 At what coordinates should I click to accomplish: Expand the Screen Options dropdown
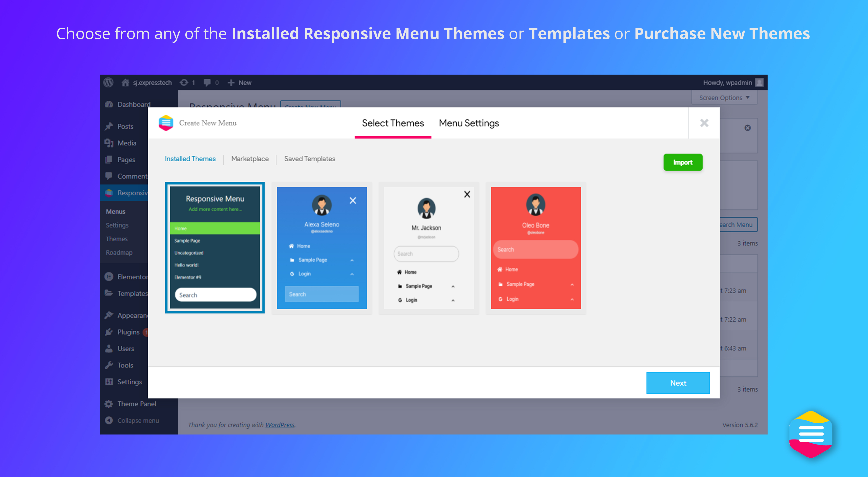(724, 98)
